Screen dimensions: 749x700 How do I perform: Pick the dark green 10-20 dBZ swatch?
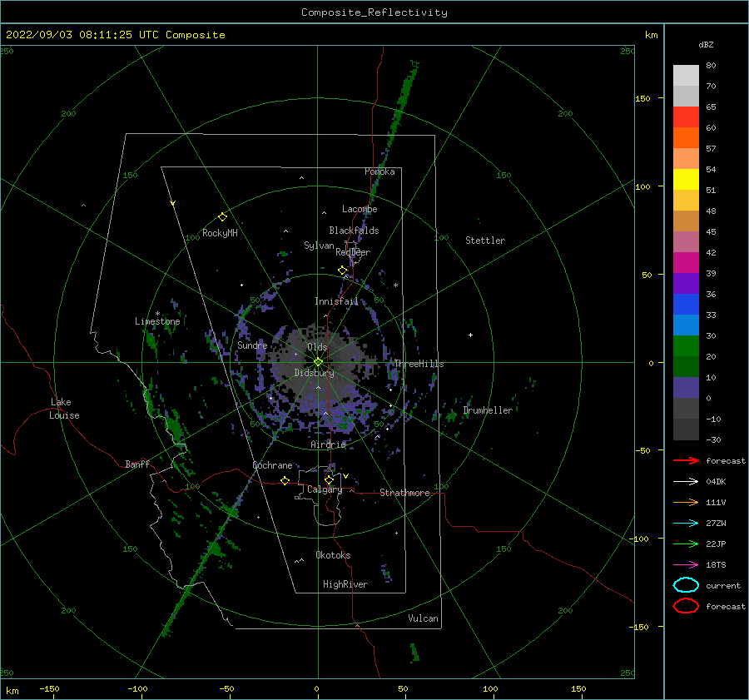pyautogui.click(x=686, y=366)
